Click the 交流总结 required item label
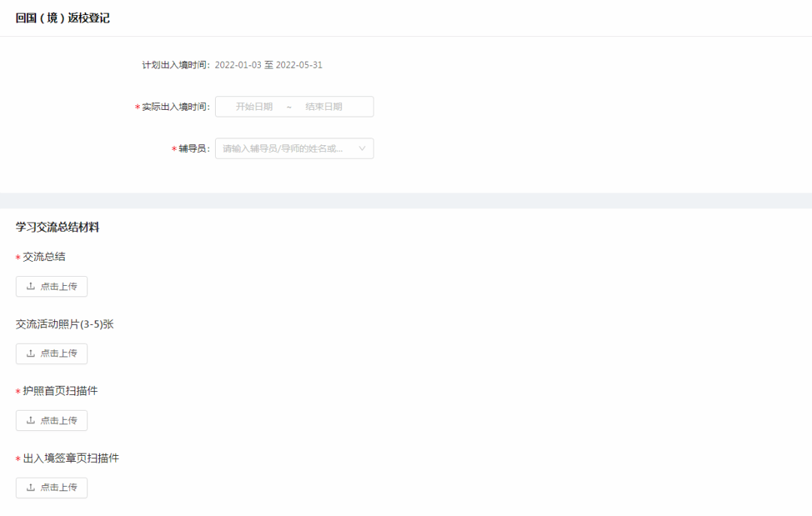This screenshot has height=516, width=812. (x=44, y=256)
